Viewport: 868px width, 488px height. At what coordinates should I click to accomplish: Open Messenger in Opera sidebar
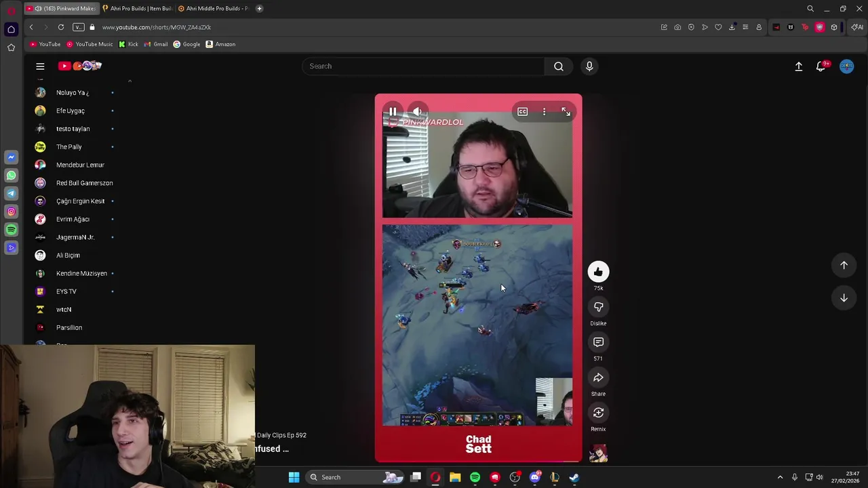11,157
